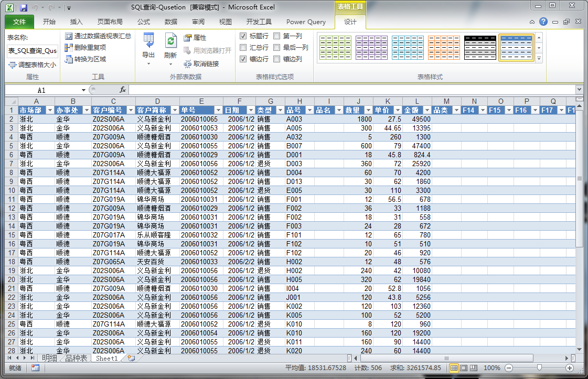Click the macro record icon in status bar
Viewport: 588px width, 379px height.
pos(35,368)
